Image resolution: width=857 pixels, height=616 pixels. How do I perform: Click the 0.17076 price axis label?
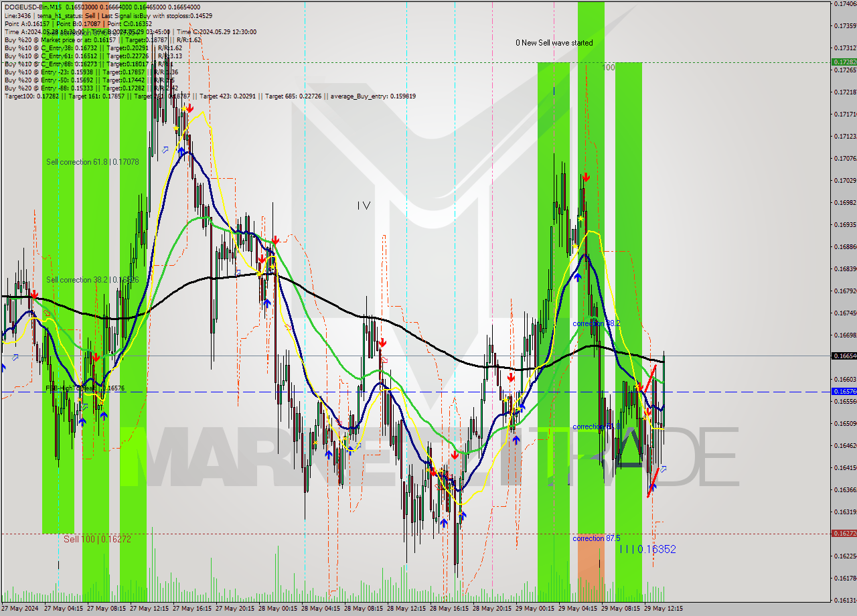846,158
